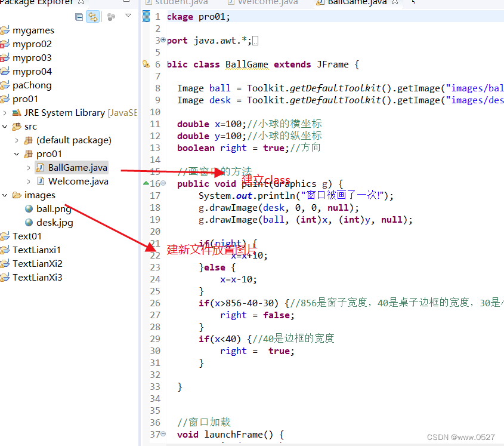
Task: Expand folded imports on line 3
Action: [x=163, y=40]
